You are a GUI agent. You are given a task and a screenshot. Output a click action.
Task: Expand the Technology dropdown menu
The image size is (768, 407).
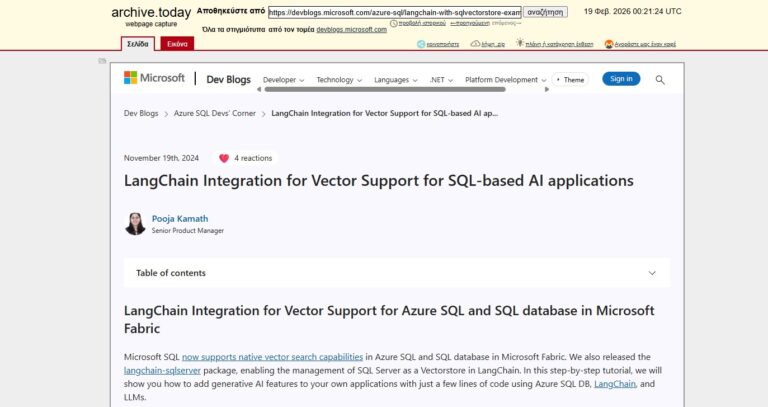(339, 80)
